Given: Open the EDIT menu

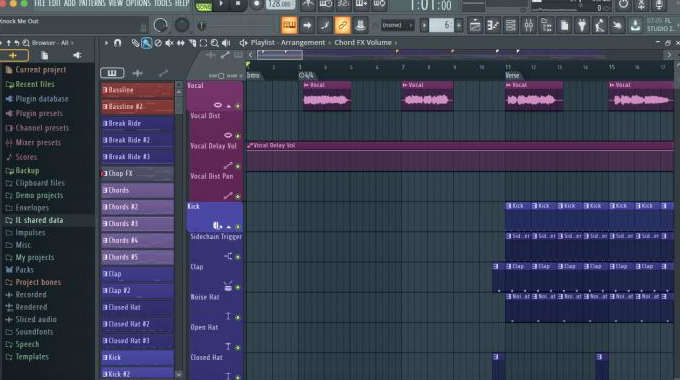Looking at the screenshot, I should tap(55, 3).
